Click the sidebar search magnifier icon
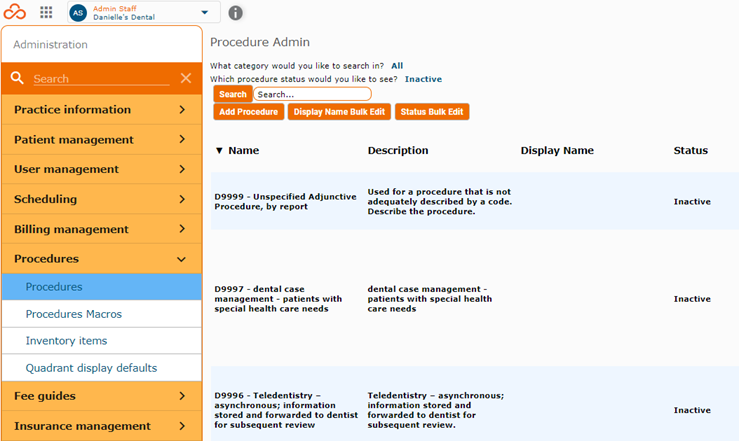739x442 pixels. pyautogui.click(x=17, y=78)
